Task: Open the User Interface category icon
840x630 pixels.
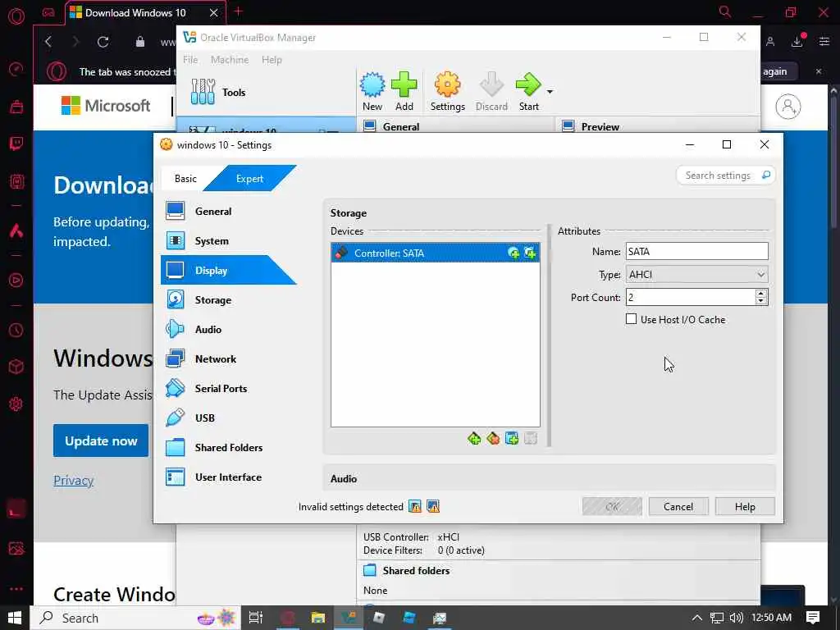Action: 176,477
